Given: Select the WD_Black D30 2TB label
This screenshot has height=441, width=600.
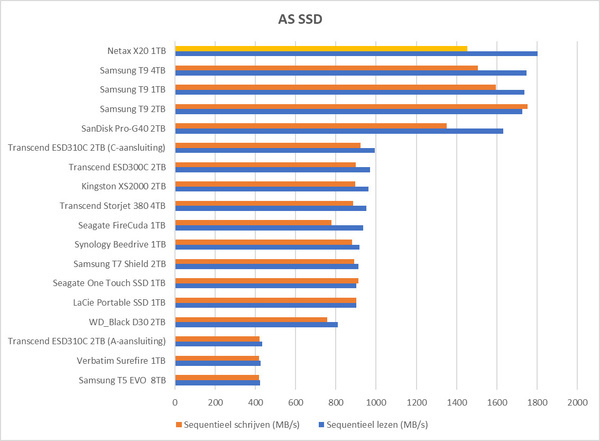Looking at the screenshot, I should tap(127, 322).
